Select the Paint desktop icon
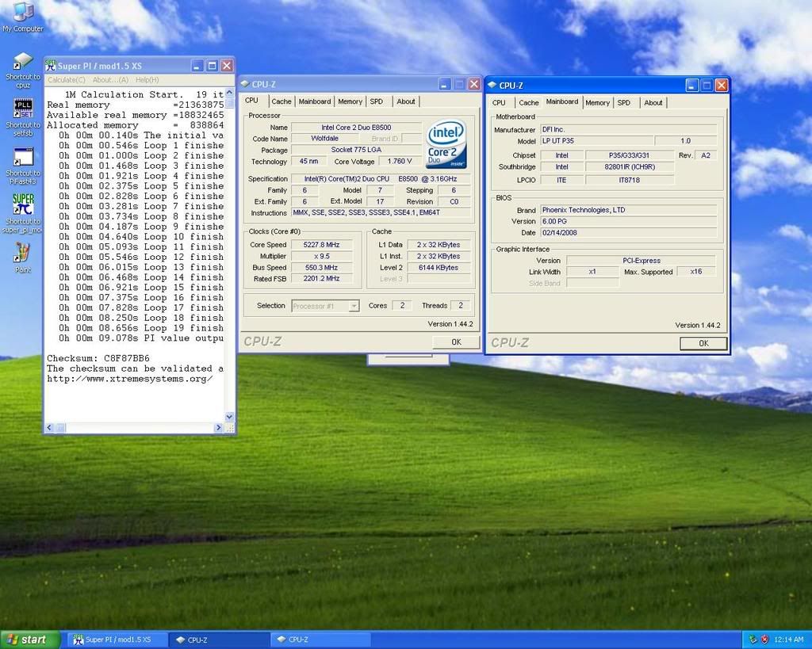This screenshot has height=649, width=812. [x=23, y=258]
